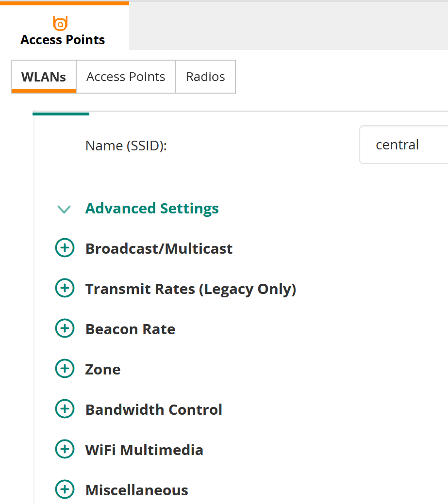Click the plus icon beside Transmit Rates
This screenshot has height=504, width=448.
pos(65,288)
